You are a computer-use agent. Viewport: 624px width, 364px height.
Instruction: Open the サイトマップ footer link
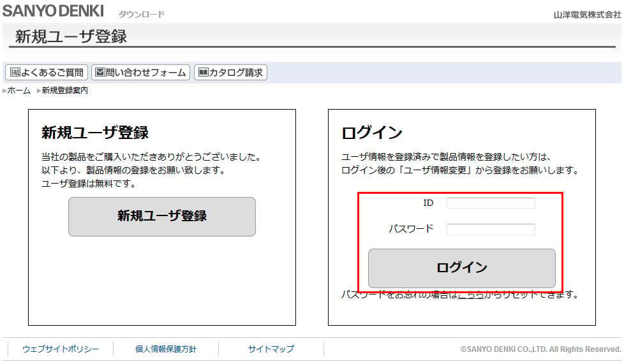[x=271, y=349]
